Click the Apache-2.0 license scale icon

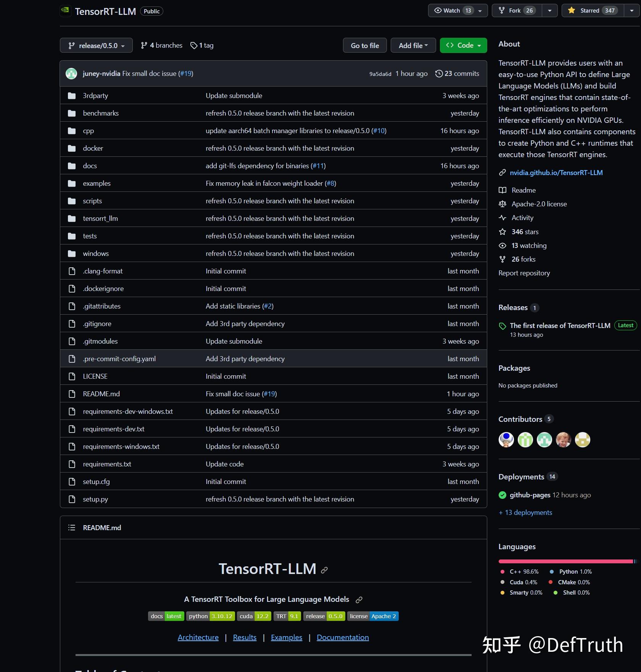point(502,204)
